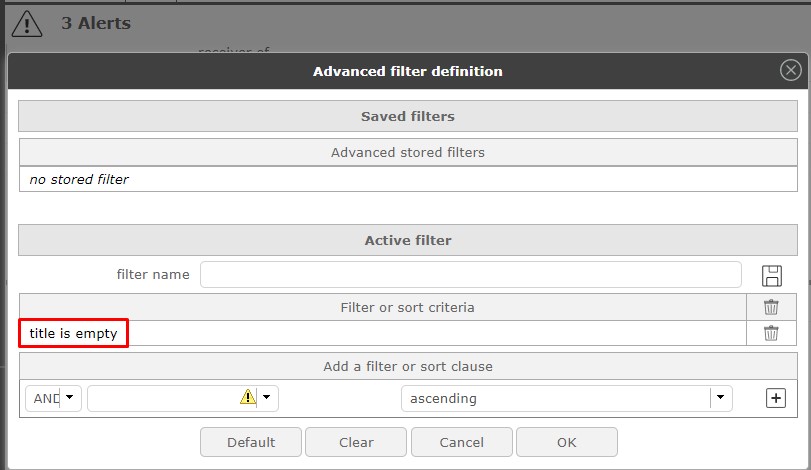Open the ascending sort order dropdown
This screenshot has height=470, width=811.
click(x=720, y=398)
